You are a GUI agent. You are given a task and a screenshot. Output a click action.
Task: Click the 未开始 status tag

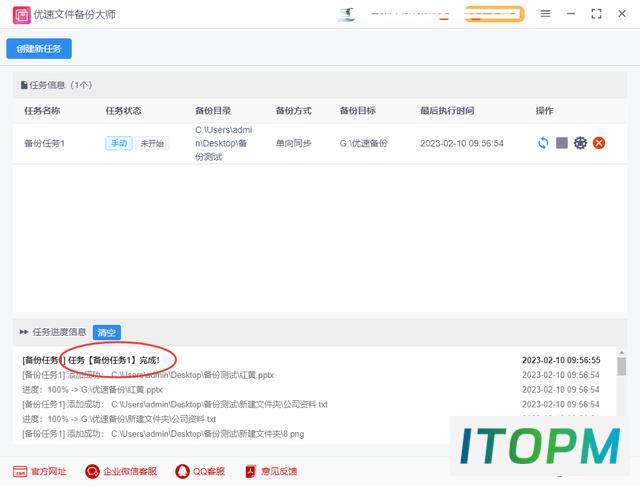[152, 143]
